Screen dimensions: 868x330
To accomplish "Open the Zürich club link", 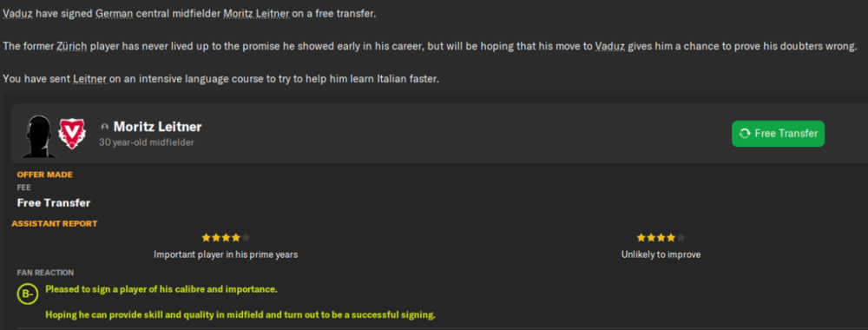I will [x=71, y=46].
